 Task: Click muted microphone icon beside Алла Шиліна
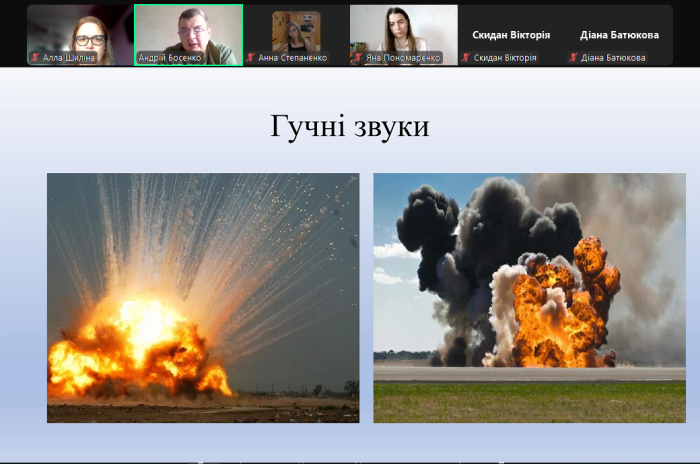click(x=35, y=58)
